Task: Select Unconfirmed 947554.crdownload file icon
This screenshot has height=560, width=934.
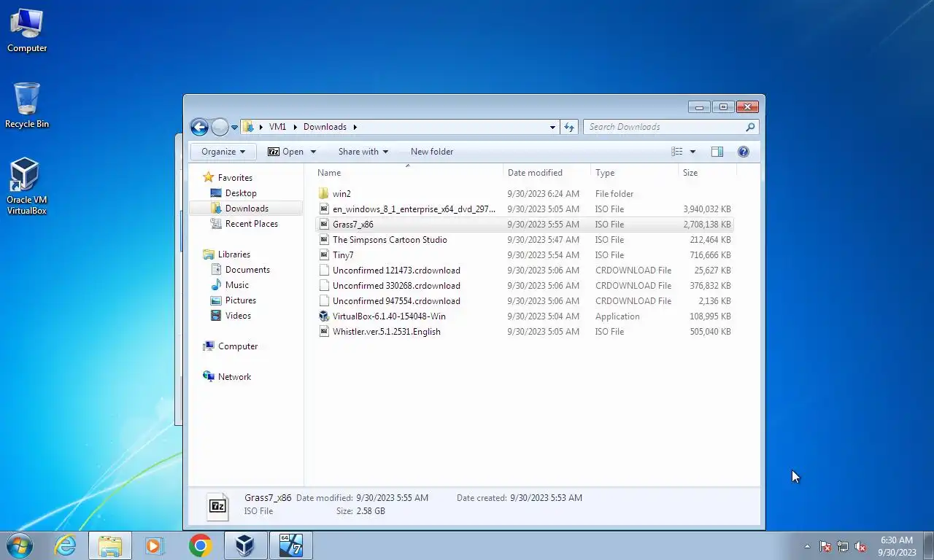Action: coord(325,301)
